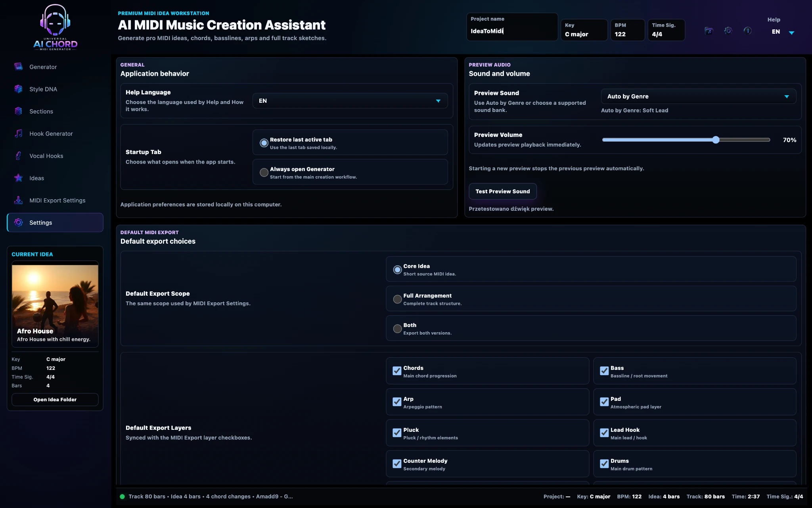Viewport: 812px width, 508px height.
Task: Toggle the Chords layer checkbox
Action: pos(397,371)
